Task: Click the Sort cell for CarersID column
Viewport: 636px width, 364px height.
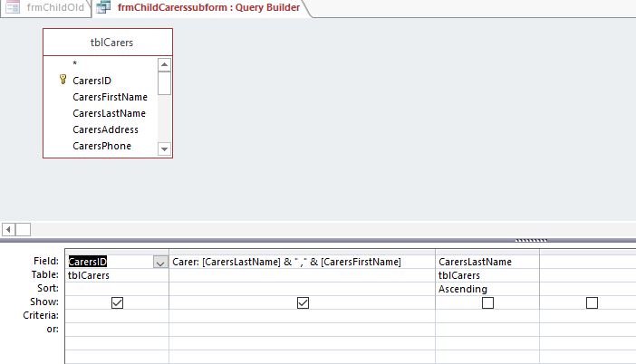Action: coord(117,289)
